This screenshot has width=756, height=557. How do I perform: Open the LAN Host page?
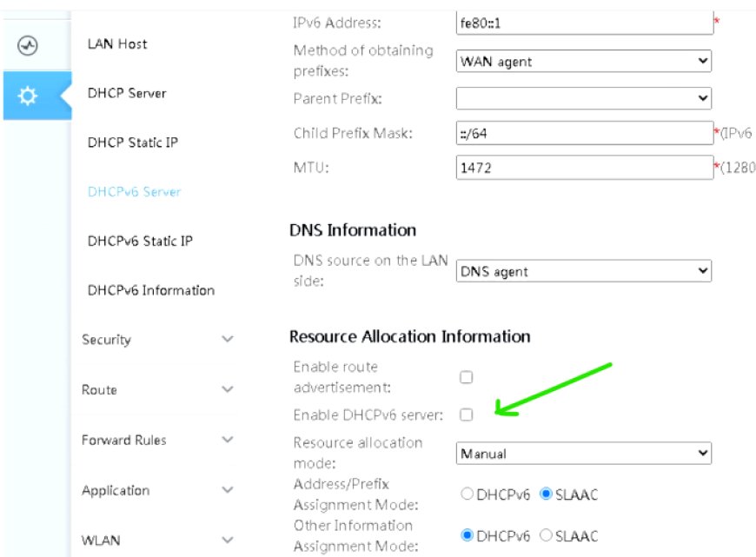tap(117, 44)
